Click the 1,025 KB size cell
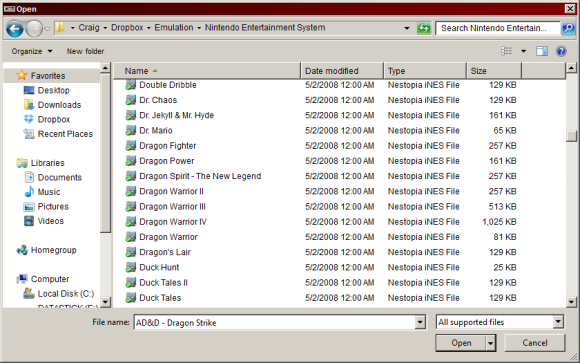This screenshot has width=580, height=363. (x=499, y=222)
